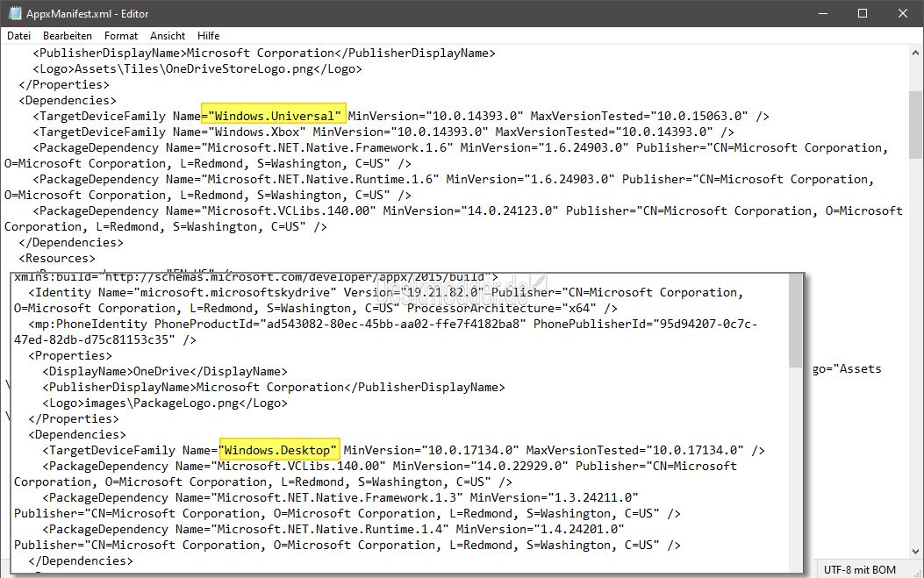924x578 pixels.
Task: Click "Microsoft.NET.Native.Framework.1.6" dependency name
Action: click(x=326, y=147)
